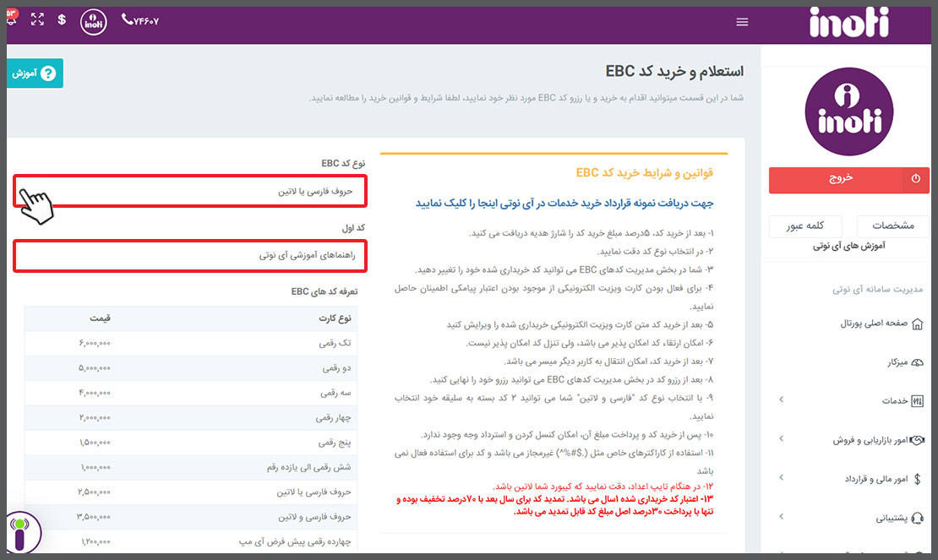
Task: Expand the امور مالی و قرارداد chevron
Action: pyautogui.click(x=782, y=477)
